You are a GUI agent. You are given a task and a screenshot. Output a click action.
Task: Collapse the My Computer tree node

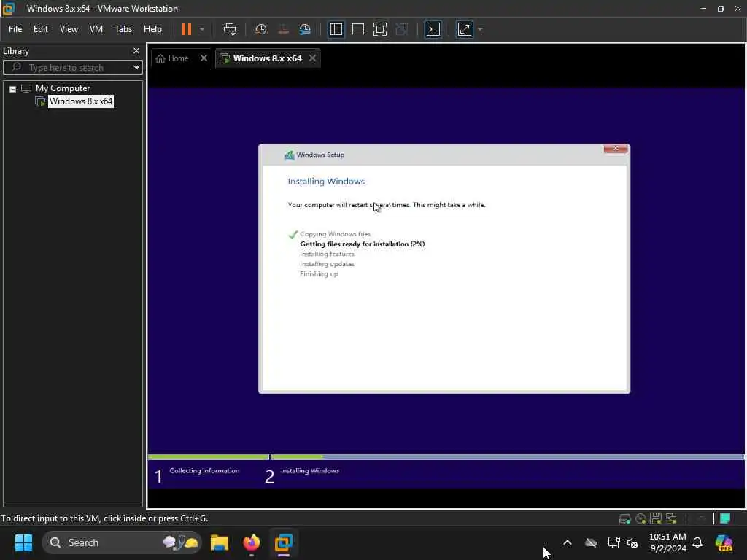coord(13,88)
